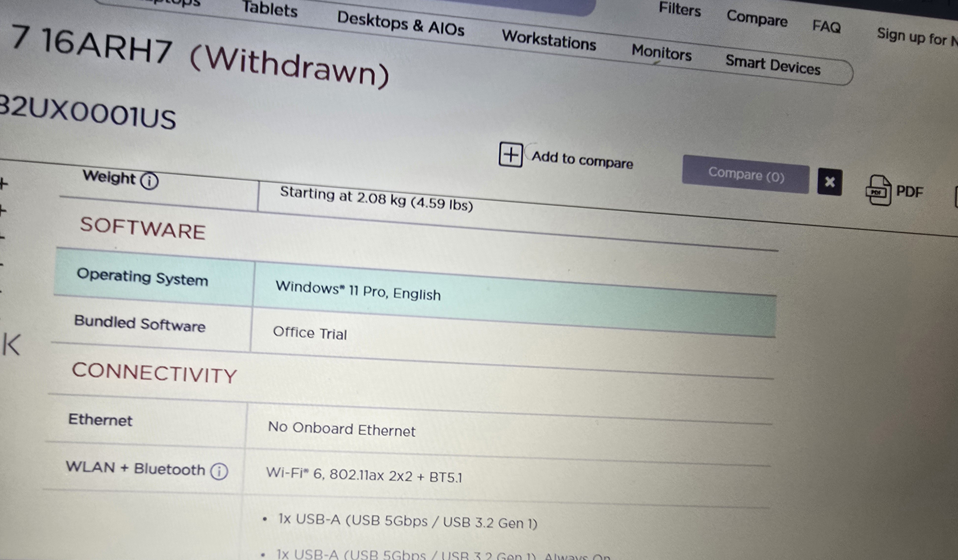
Task: Expand the Smart Devices dropdown
Action: (773, 60)
